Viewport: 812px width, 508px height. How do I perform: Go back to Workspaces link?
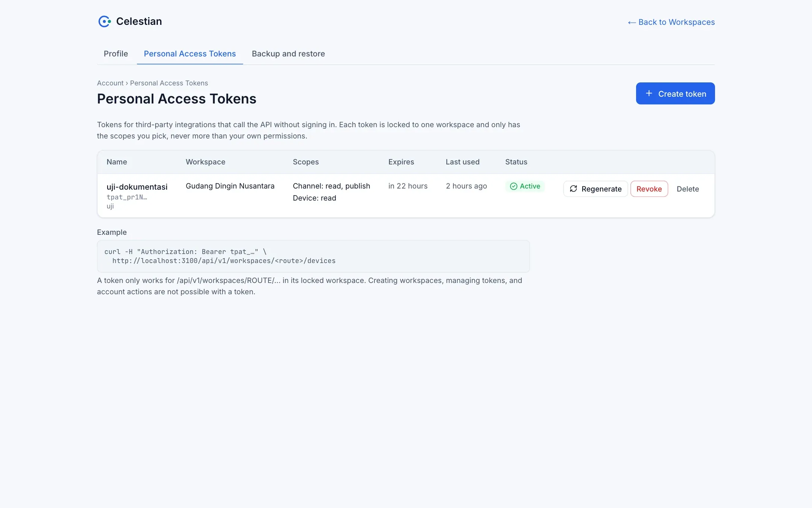(x=671, y=22)
